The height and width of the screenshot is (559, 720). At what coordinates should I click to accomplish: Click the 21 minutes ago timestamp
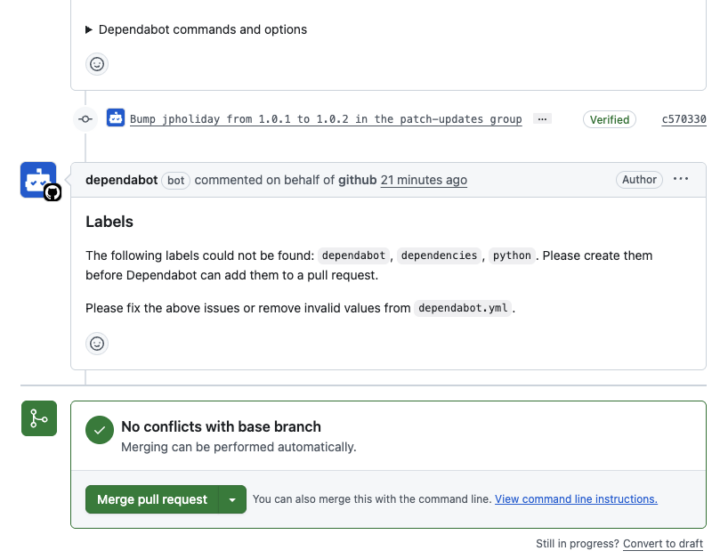tap(423, 180)
